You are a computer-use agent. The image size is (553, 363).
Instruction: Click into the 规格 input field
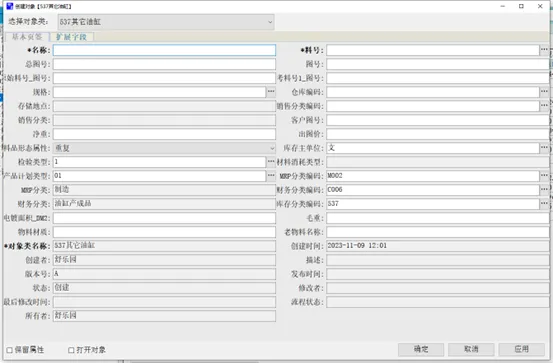[x=159, y=92]
